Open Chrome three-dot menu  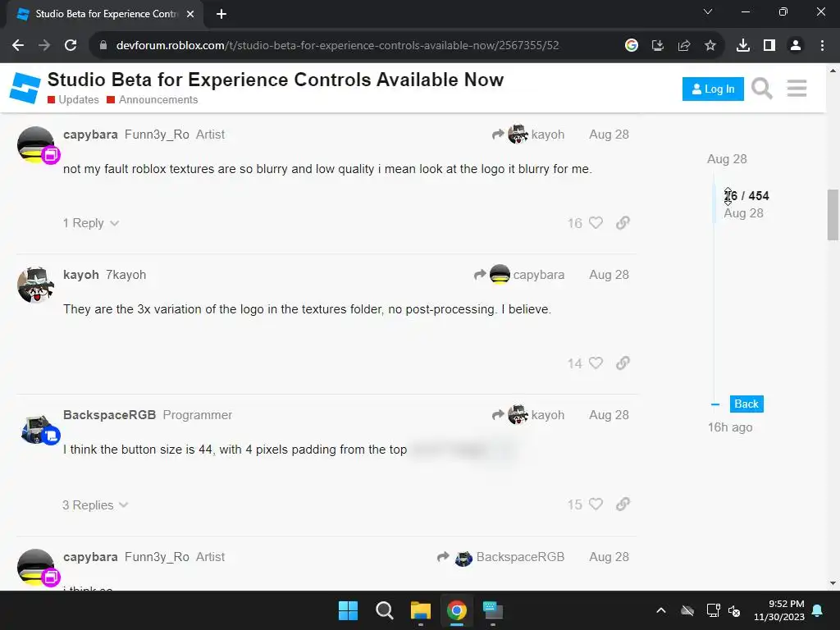pos(822,46)
